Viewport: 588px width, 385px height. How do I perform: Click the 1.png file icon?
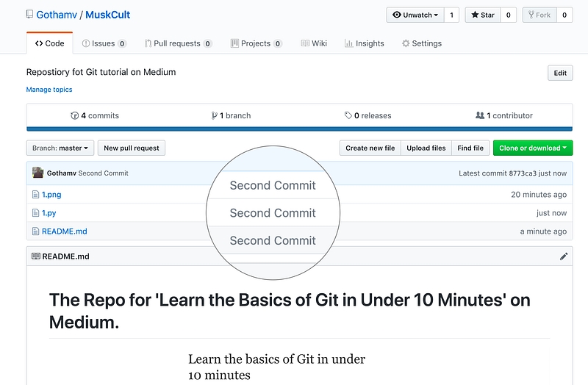pos(35,195)
